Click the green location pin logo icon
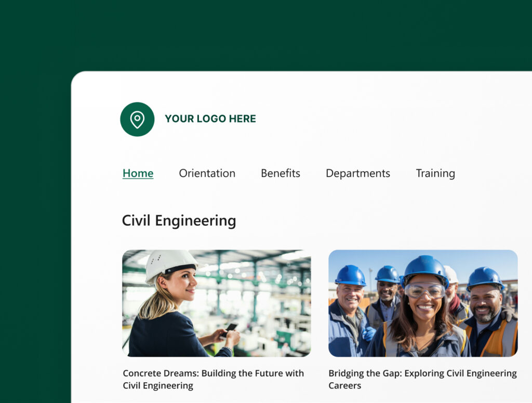Viewport: 532px width, 403px height. (137, 119)
